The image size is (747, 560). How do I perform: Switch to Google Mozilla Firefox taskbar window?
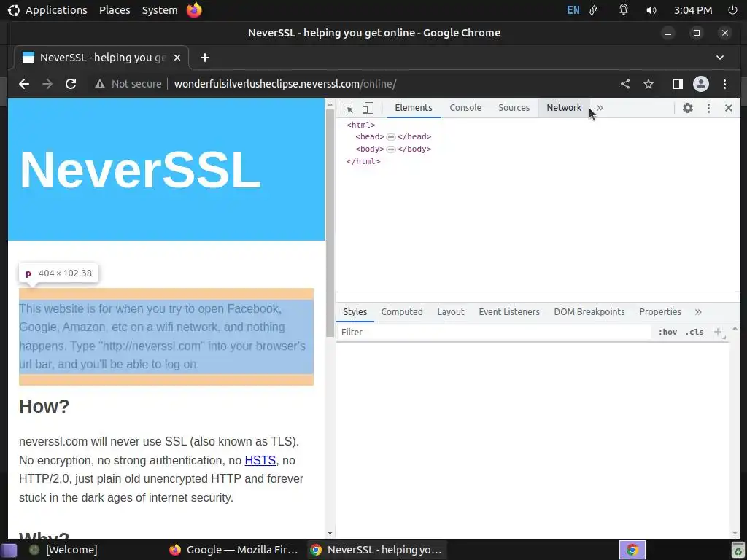233,550
